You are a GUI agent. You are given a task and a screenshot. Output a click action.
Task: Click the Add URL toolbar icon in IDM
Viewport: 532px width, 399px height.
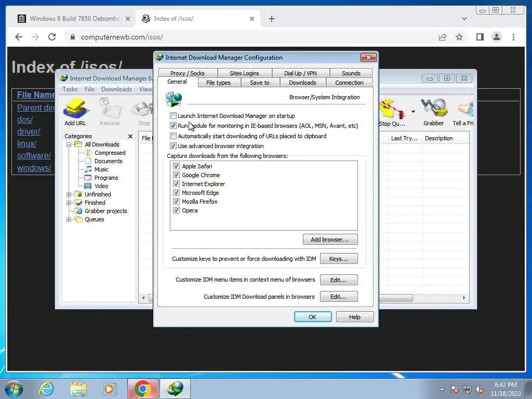tap(75, 112)
